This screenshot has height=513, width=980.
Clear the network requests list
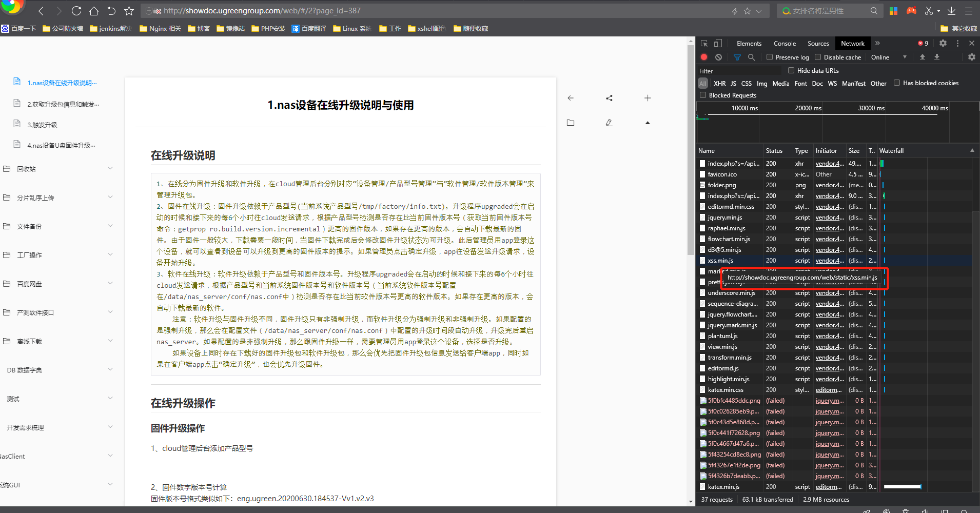pyautogui.click(x=718, y=57)
